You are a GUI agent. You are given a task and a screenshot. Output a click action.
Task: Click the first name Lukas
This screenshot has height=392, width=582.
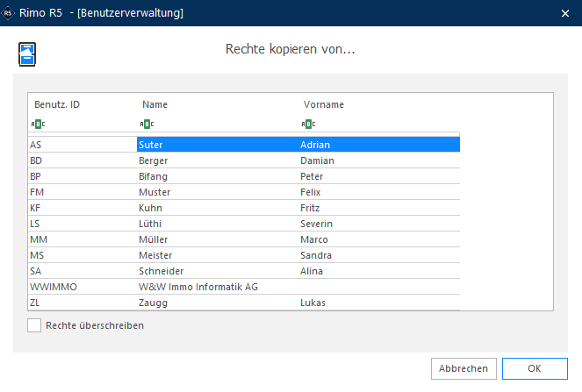click(313, 303)
